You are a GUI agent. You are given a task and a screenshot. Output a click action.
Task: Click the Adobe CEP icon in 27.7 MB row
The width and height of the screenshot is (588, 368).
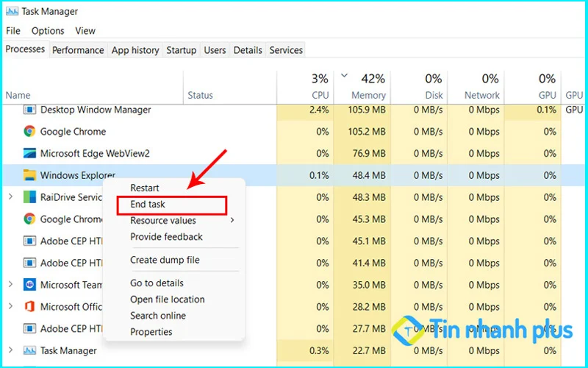coord(29,328)
